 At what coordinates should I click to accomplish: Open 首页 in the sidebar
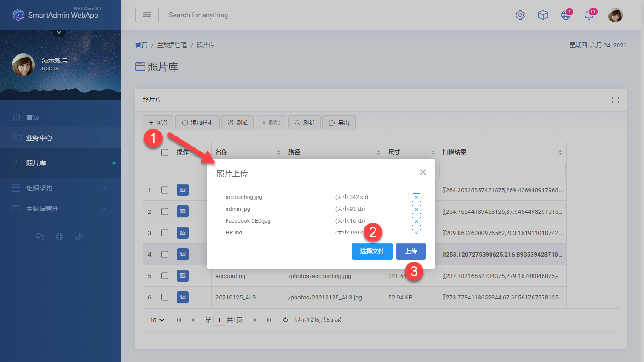pyautogui.click(x=60, y=117)
